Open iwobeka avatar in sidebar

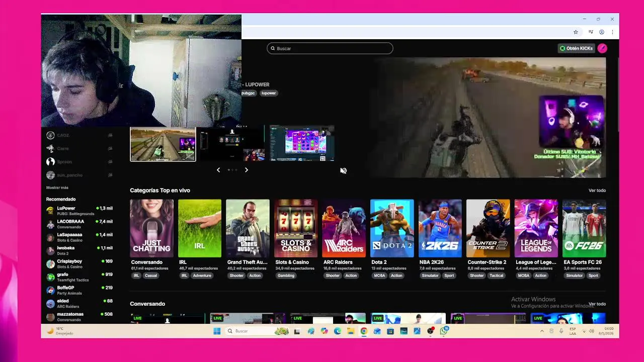[50, 250]
